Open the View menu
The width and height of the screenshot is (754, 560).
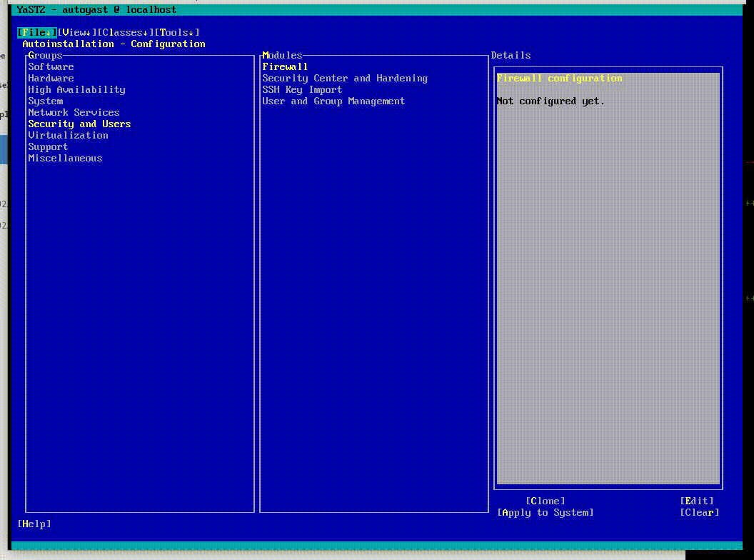coord(77,32)
